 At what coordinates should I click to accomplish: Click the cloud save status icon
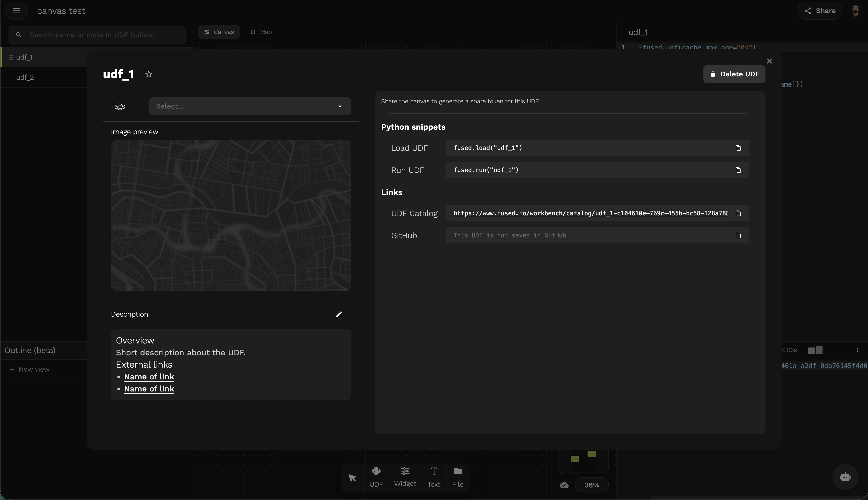[564, 485]
